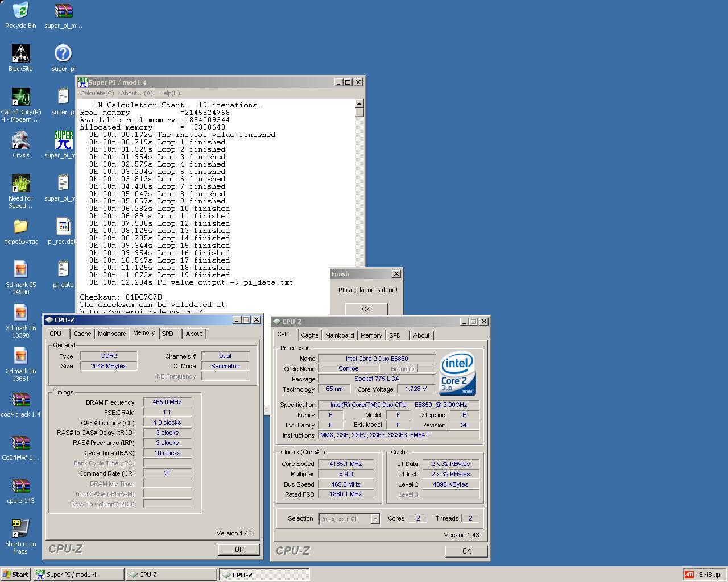
Task: Click the Super PI window title icon
Action: [x=83, y=82]
